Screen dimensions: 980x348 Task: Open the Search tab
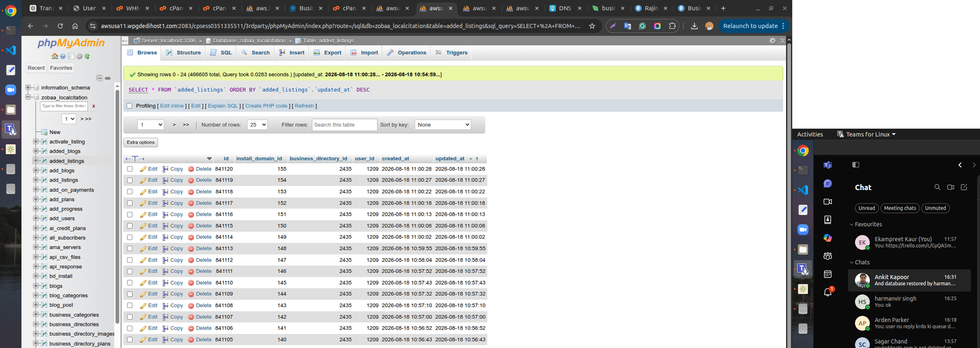[255, 53]
